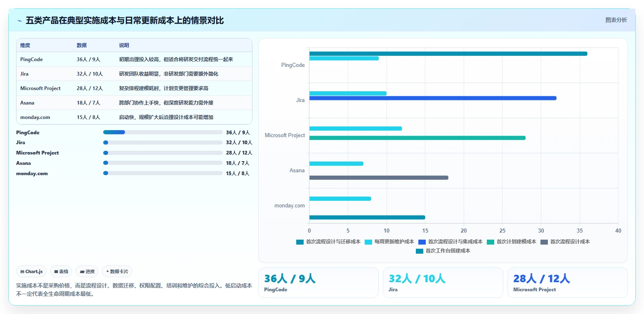Click the 维度 table column header
Viewport: 644px width, 314px height.
[x=25, y=45]
